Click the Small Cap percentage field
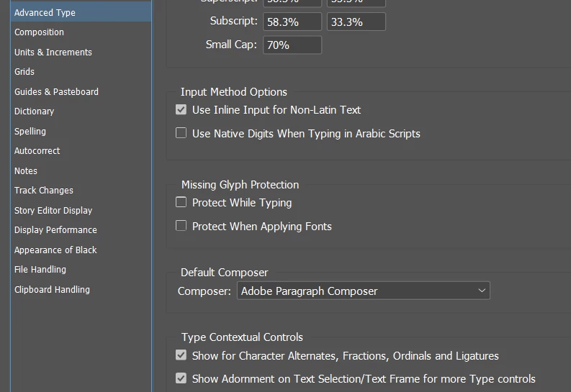Image resolution: width=571 pixels, height=392 pixels. point(292,45)
